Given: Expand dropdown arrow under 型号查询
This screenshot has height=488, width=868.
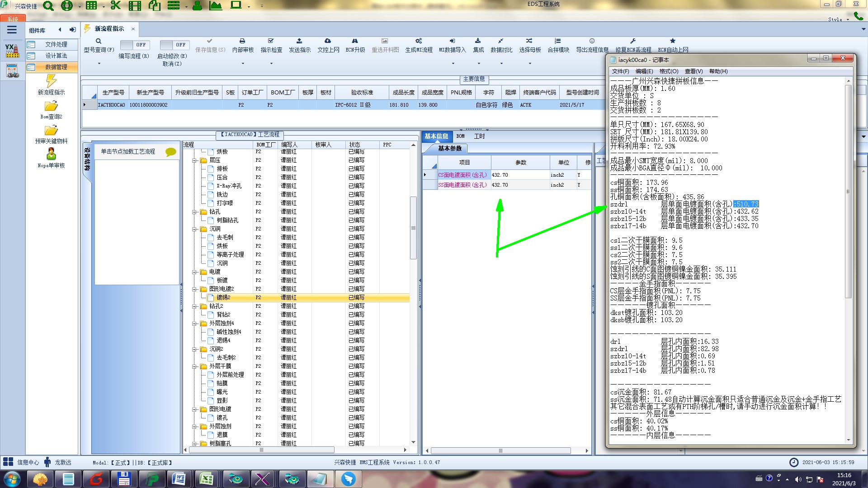Looking at the screenshot, I should click(x=99, y=64).
